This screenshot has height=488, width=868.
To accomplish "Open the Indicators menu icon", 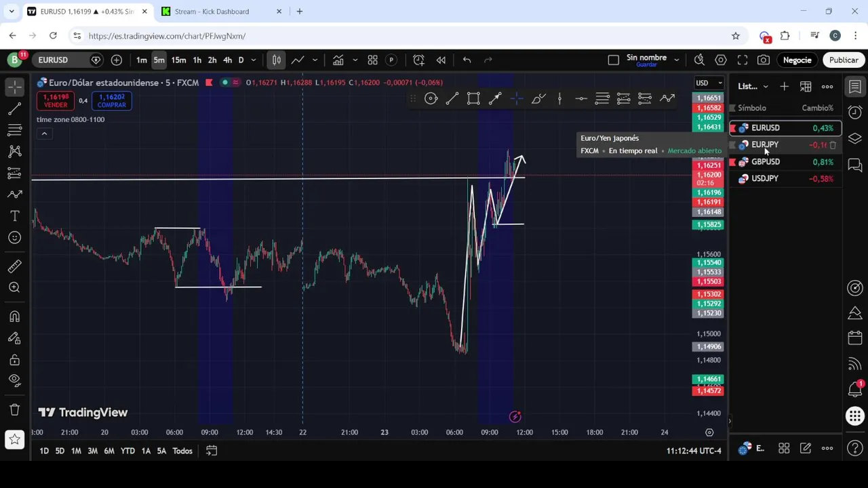I will click(x=338, y=60).
